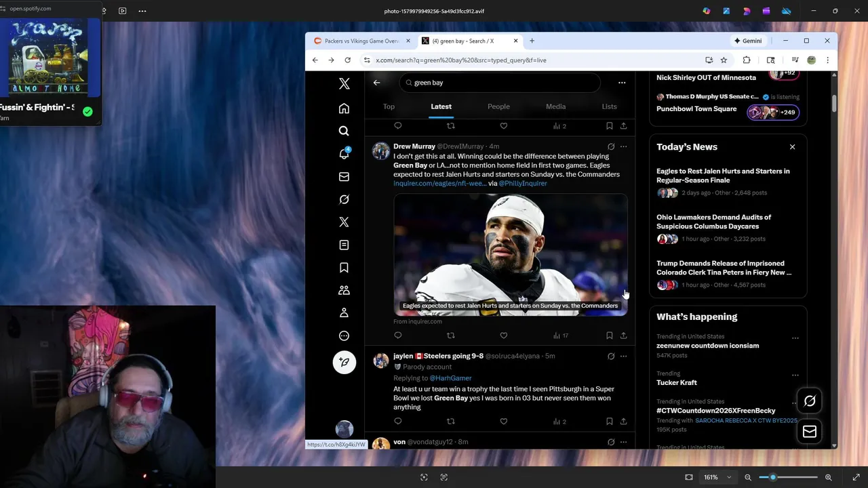Open the inquirer.com article link
Viewport: 868px width, 488px height.
439,184
